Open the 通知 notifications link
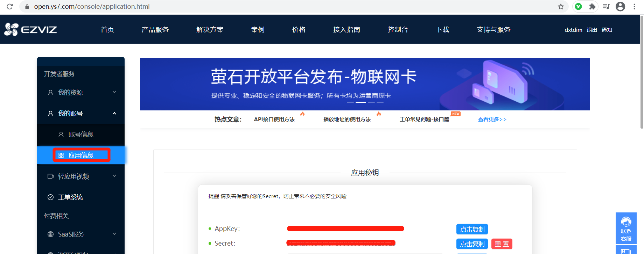The width and height of the screenshot is (644, 254). pyautogui.click(x=607, y=30)
